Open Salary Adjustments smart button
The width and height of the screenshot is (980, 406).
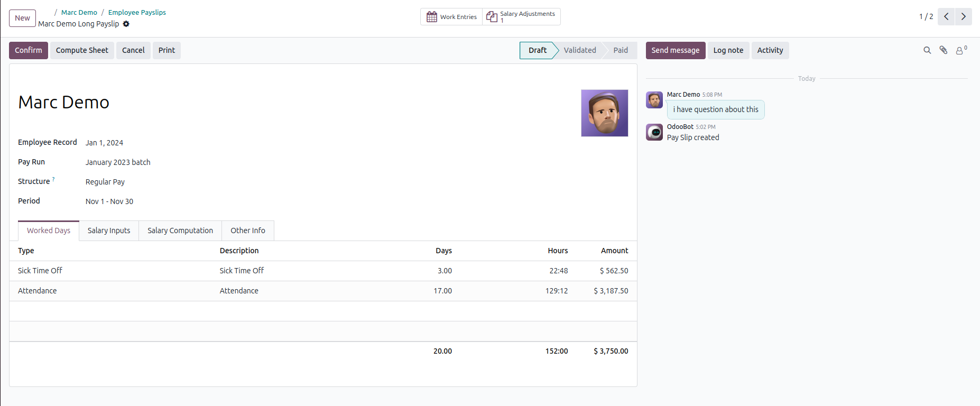point(521,16)
